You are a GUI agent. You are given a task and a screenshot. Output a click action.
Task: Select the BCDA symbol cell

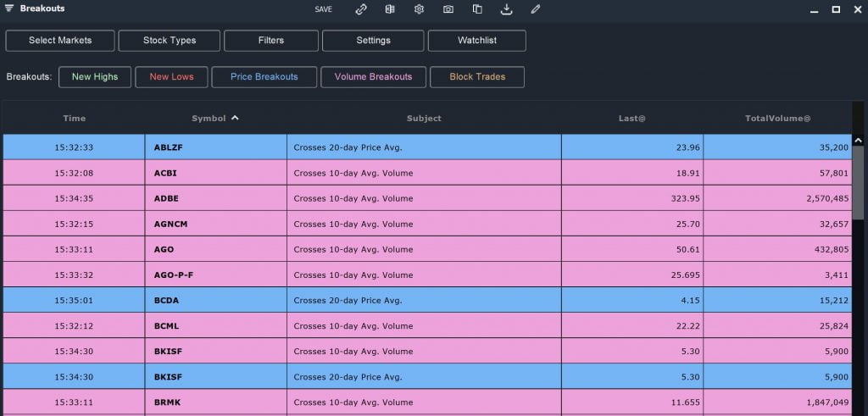(x=216, y=300)
